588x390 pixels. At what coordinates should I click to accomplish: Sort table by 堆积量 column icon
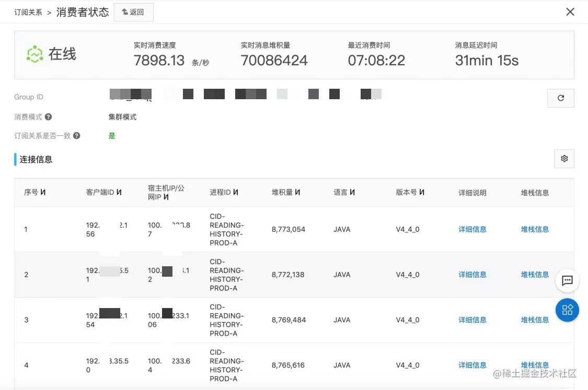tap(297, 192)
